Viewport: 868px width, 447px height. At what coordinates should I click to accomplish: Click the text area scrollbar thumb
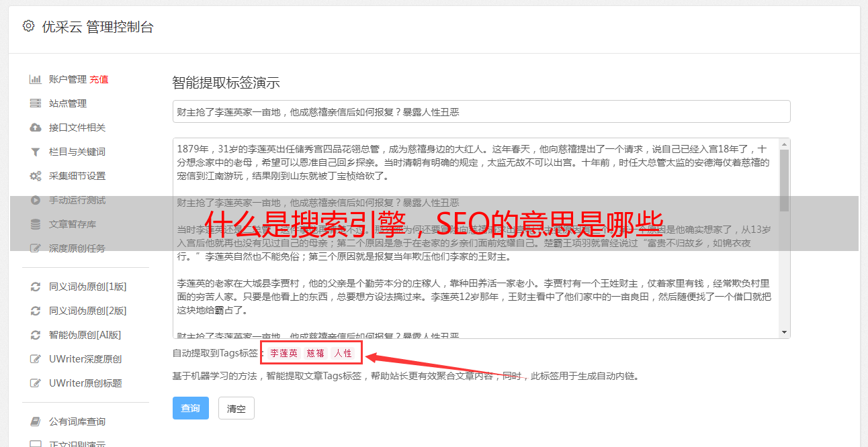click(x=784, y=180)
